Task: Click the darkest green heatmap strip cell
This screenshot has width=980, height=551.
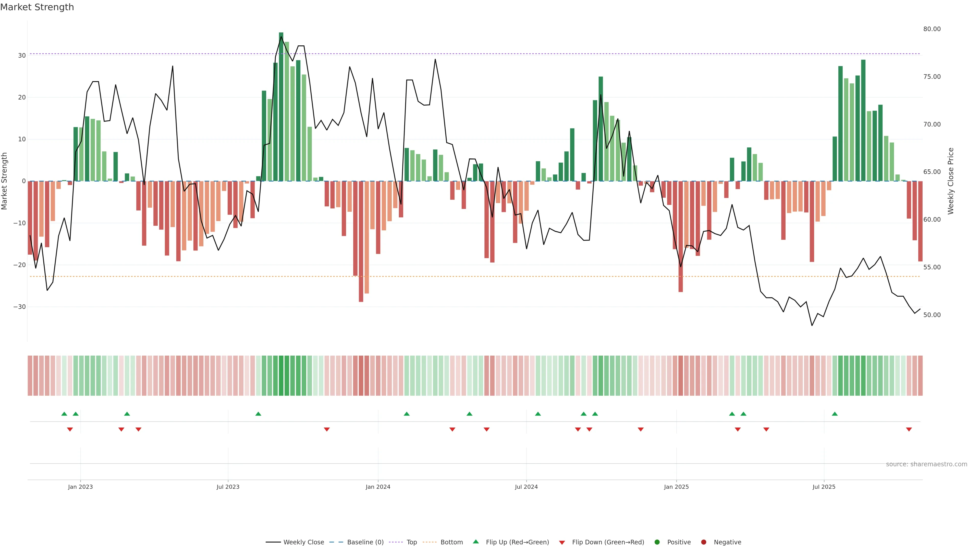Action: (281, 376)
